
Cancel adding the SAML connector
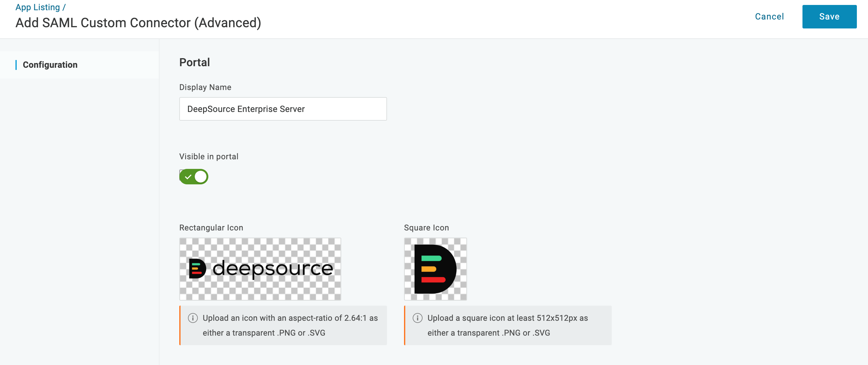769,16
